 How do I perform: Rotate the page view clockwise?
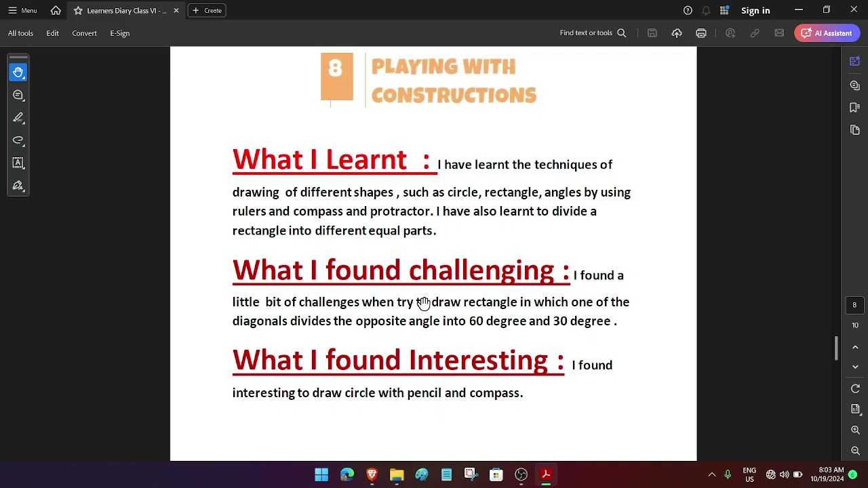coord(855,388)
